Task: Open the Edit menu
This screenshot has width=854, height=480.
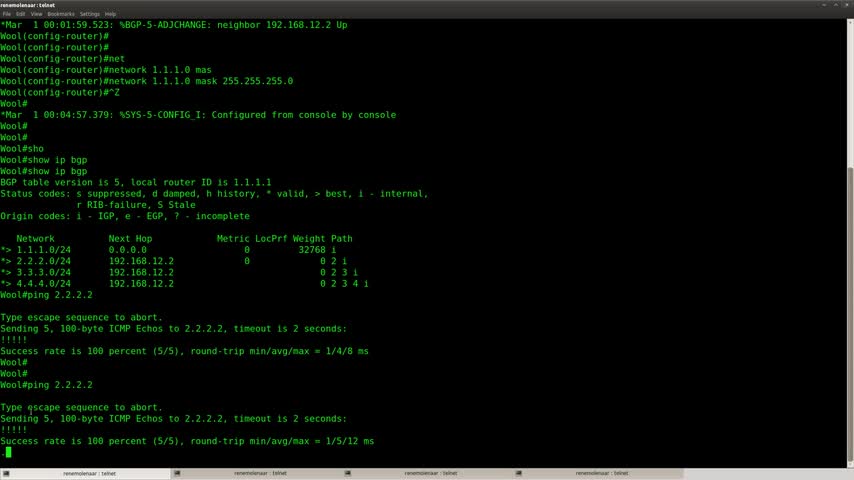Action: click(x=21, y=14)
